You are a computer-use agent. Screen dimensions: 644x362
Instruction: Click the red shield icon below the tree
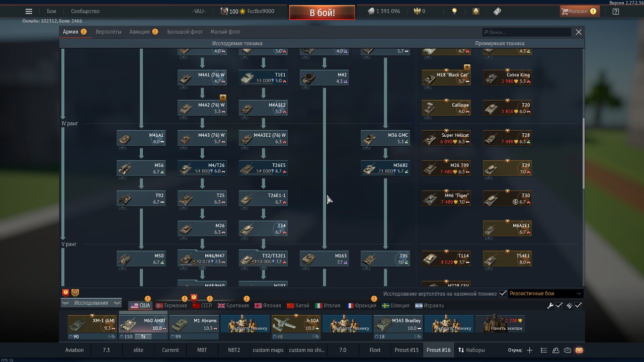click(x=65, y=293)
